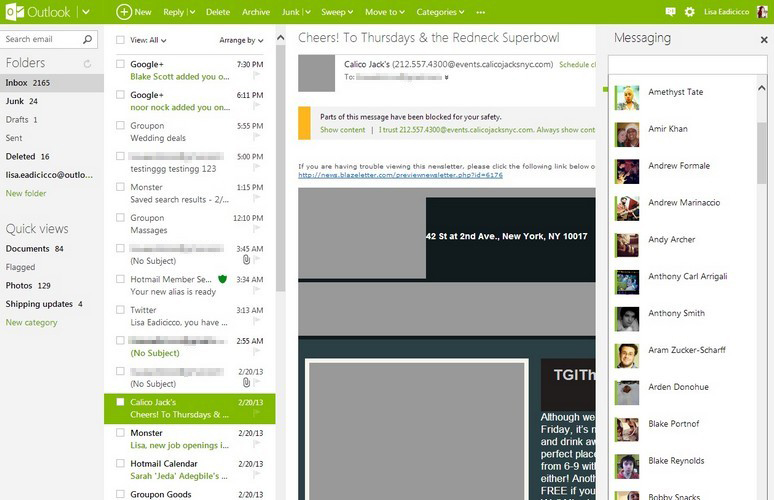
Task: Click the message list scroll-up arrow
Action: click(x=280, y=38)
